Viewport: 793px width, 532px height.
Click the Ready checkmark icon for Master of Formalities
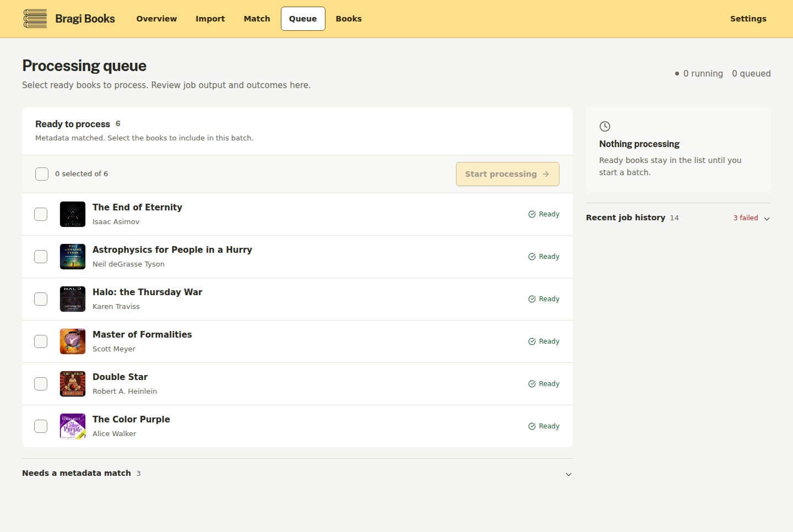[532, 341]
